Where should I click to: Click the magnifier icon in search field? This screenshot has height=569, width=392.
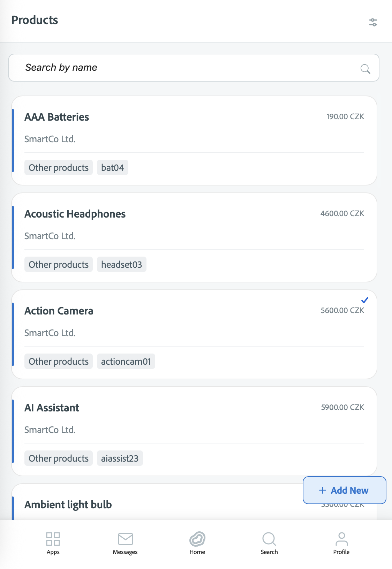tap(365, 69)
